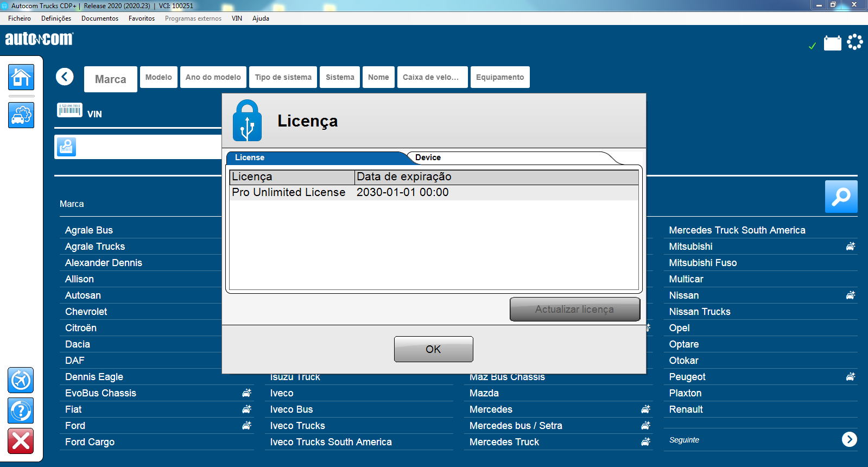868x467 pixels.
Task: Select Mercedes Truck South America brand
Action: [x=737, y=230]
